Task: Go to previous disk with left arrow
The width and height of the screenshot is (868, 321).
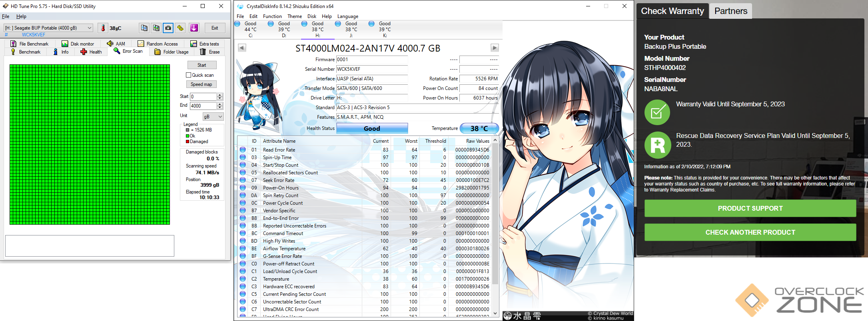Action: [x=242, y=48]
